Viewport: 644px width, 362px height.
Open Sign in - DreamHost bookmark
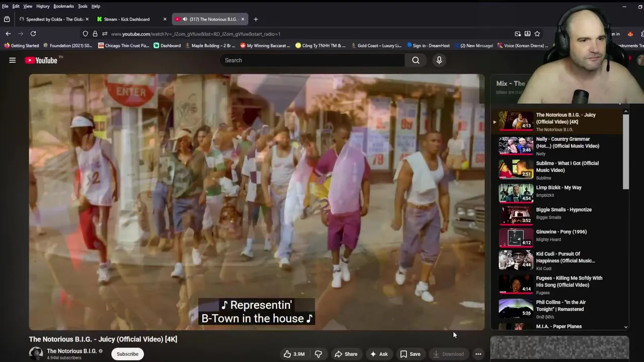(428, 46)
